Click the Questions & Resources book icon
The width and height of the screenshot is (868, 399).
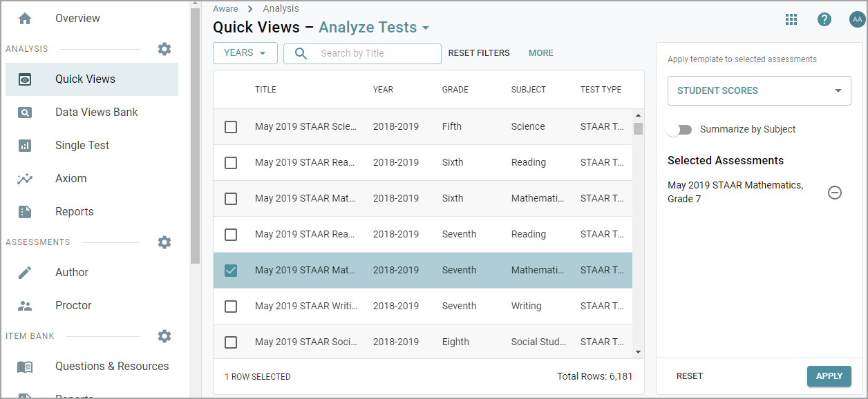[25, 367]
